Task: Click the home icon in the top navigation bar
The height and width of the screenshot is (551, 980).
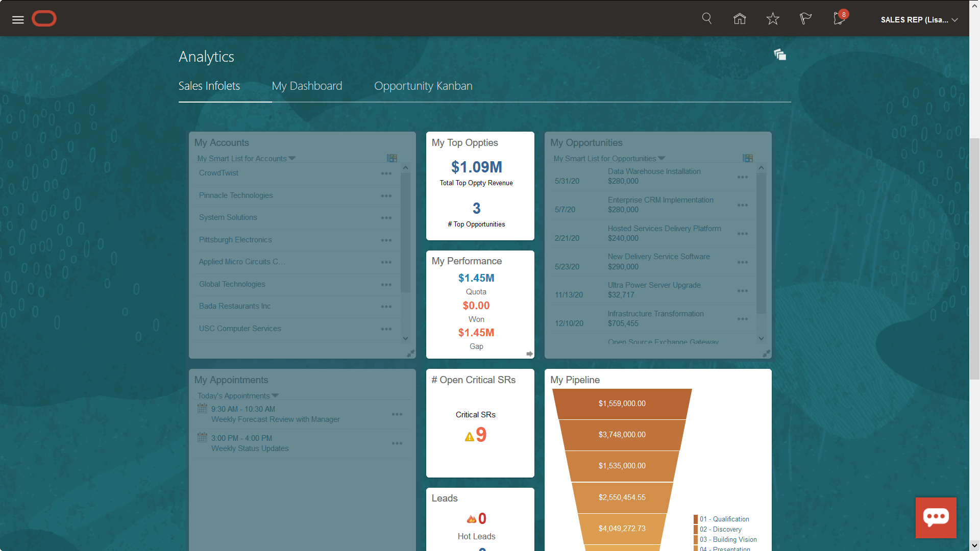Action: click(740, 19)
